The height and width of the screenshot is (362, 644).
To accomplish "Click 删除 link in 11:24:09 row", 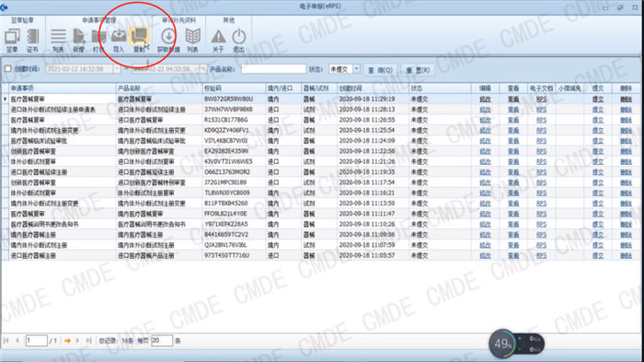I will click(x=626, y=141).
